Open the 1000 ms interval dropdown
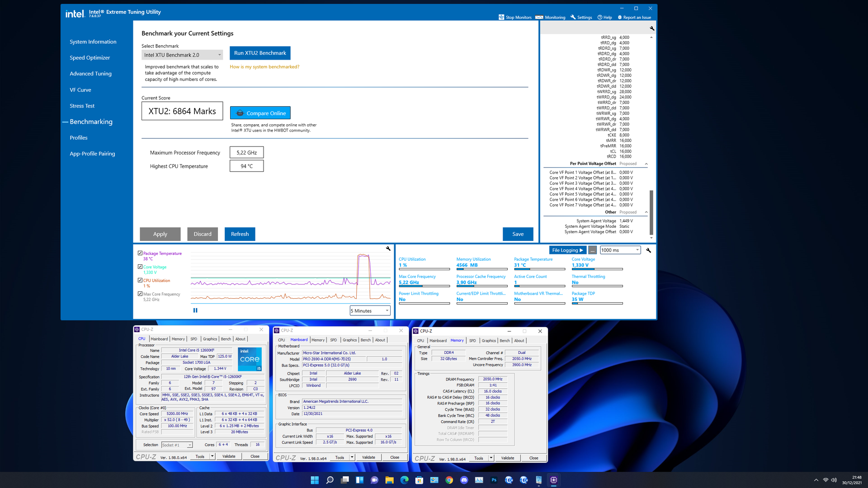868x488 pixels. [620, 250]
